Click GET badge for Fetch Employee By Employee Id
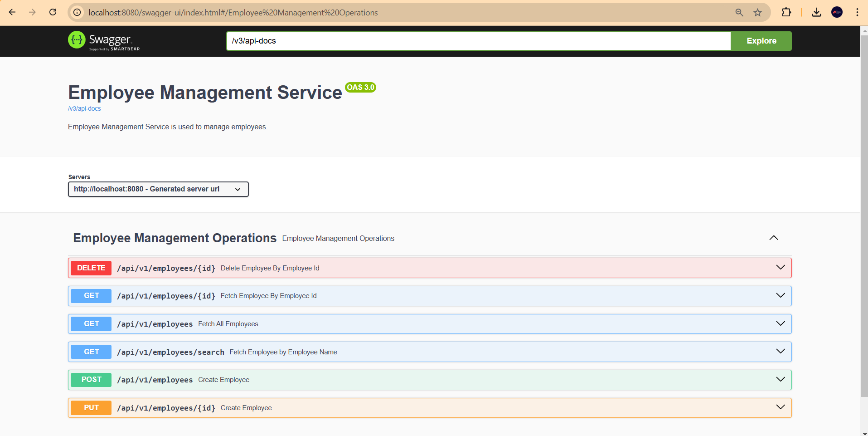 coord(91,296)
